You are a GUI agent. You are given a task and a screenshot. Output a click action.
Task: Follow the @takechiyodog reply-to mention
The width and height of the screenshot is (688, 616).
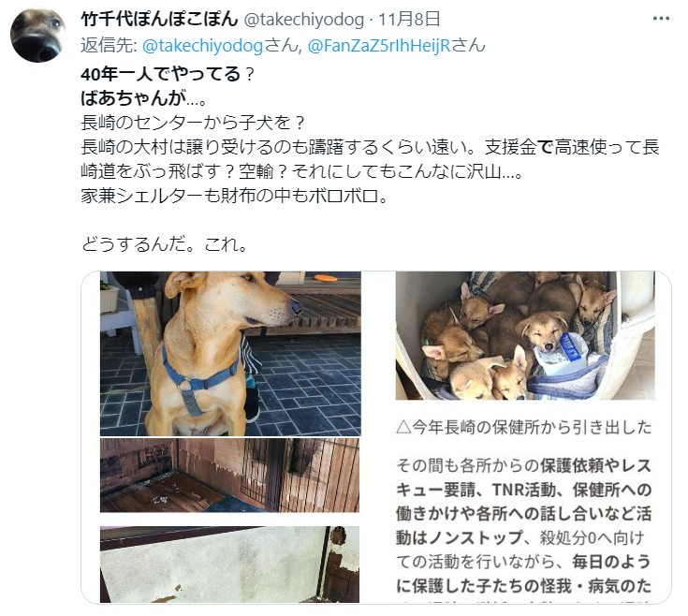pos(203,46)
